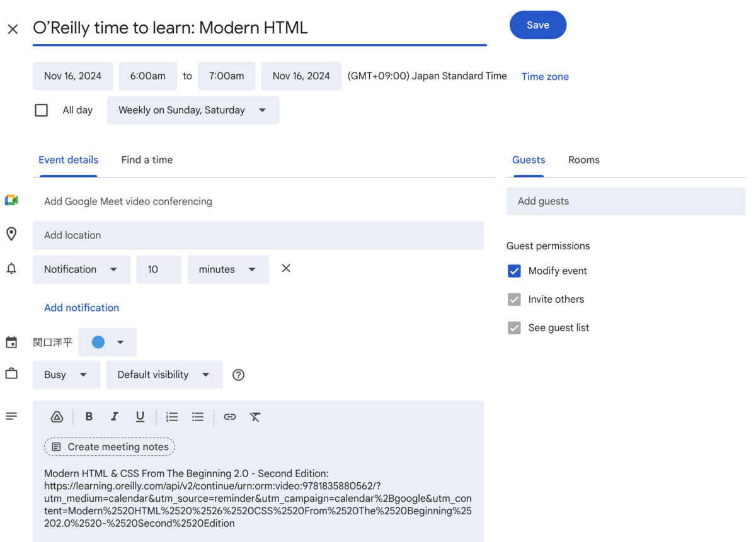Click Create meeting notes button

point(110,447)
